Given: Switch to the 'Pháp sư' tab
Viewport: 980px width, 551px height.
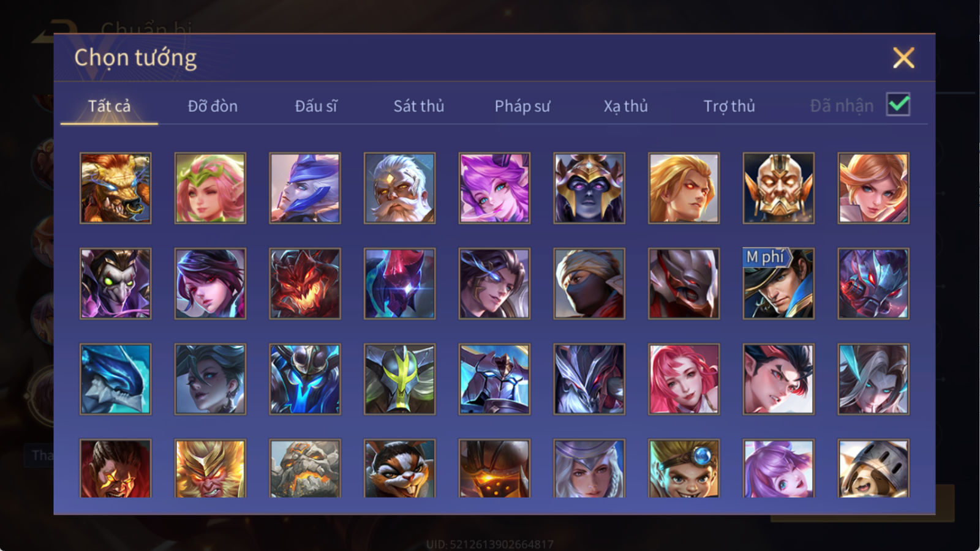Looking at the screenshot, I should point(522,107).
